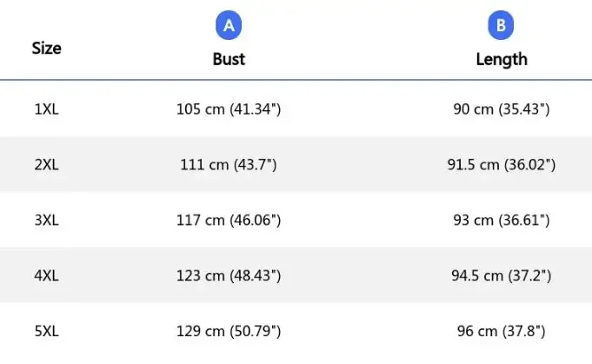Click the 96 cm length cell
The height and width of the screenshot is (364, 592).
pyautogui.click(x=501, y=331)
